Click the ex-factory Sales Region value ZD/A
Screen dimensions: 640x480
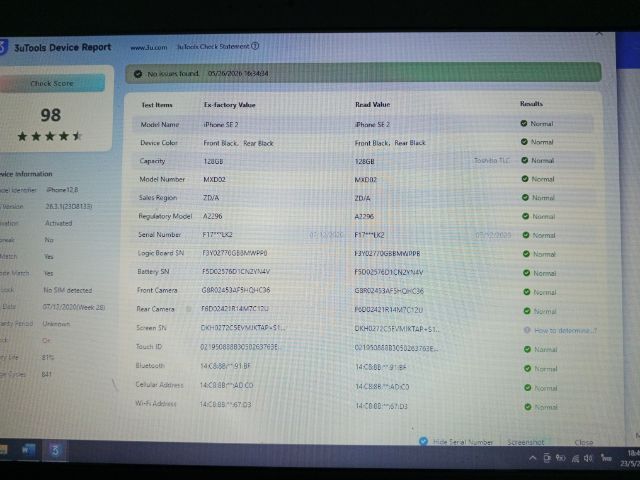pos(211,198)
